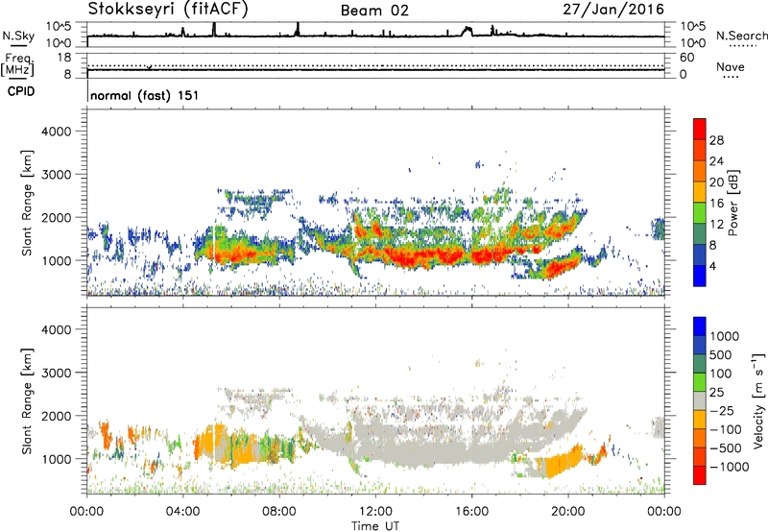Click the 'Nave' legend label
768x532 pixels.
(731, 66)
